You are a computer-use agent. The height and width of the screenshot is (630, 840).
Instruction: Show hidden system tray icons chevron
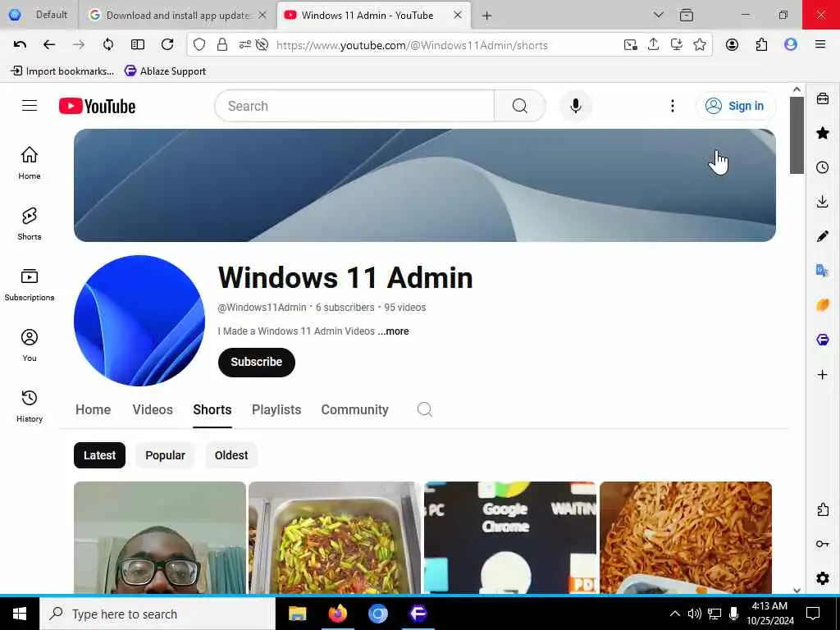[675, 614]
